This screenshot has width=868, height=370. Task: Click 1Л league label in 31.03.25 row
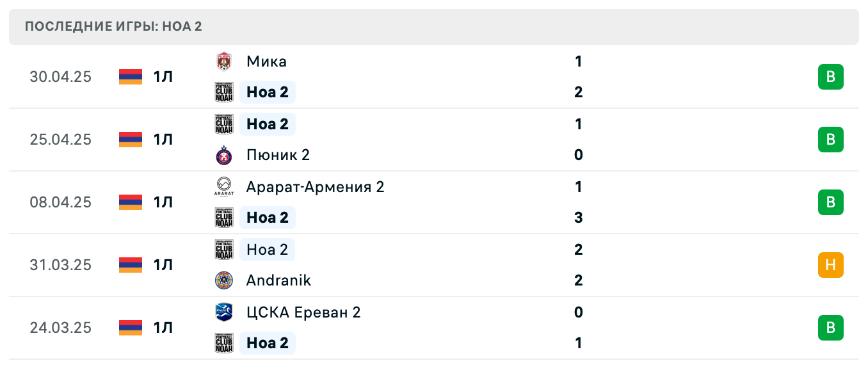point(163,265)
